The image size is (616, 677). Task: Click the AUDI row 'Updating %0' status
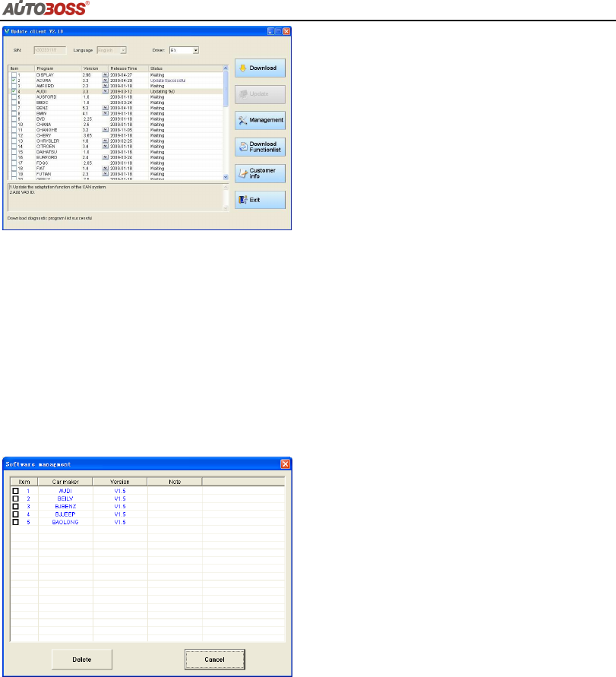tap(163, 91)
